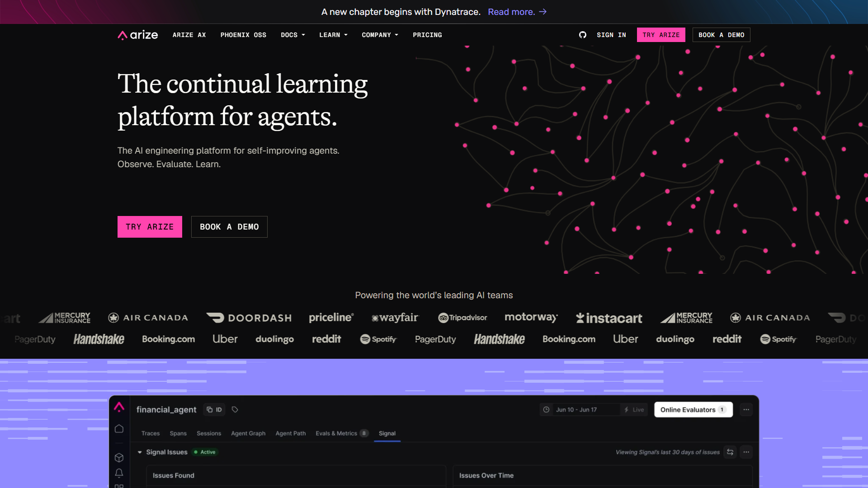Switch to the Sessions tab

click(x=209, y=433)
